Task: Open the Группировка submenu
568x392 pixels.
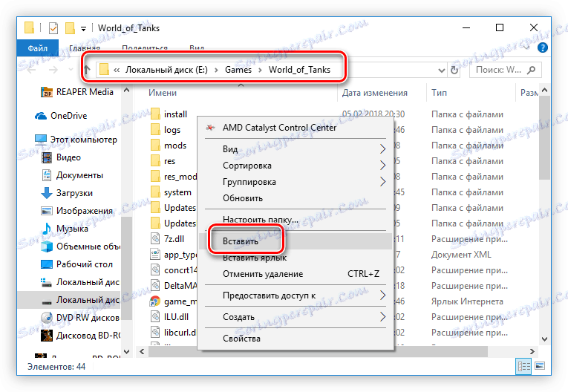Action: point(296,182)
